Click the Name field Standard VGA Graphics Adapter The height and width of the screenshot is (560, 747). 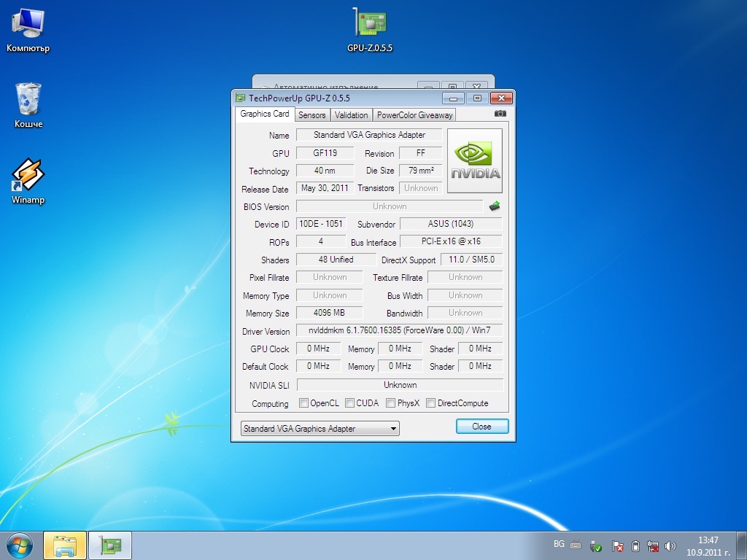coord(369,135)
